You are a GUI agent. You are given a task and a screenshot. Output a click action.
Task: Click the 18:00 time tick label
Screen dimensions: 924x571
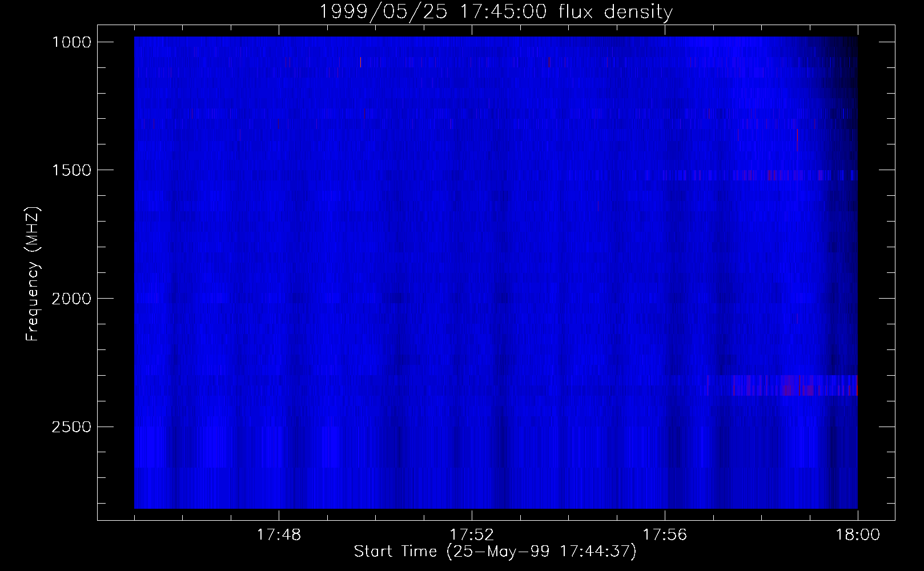858,536
